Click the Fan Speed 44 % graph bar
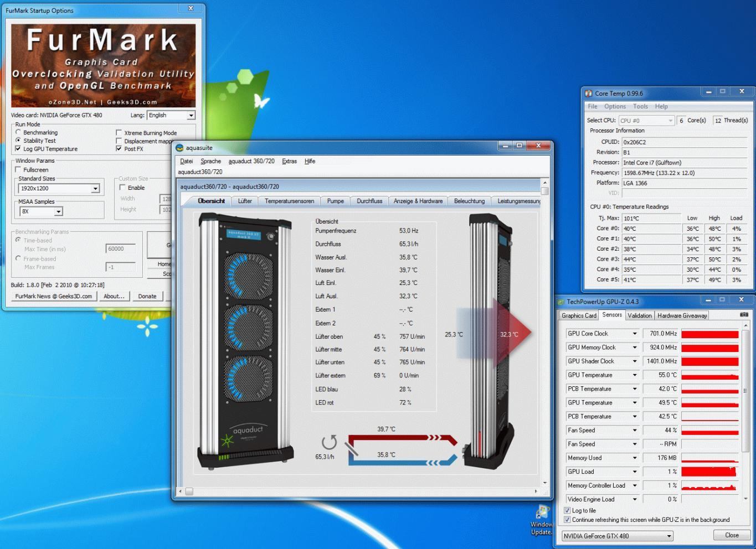Screen dimensions: 756x549 click(709, 431)
